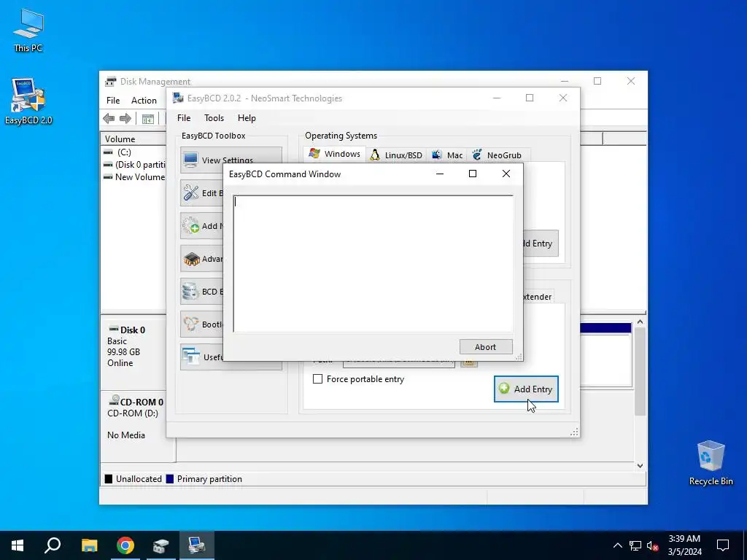Open taskbar Search
Viewport: 747px width, 560px height.
point(53,545)
